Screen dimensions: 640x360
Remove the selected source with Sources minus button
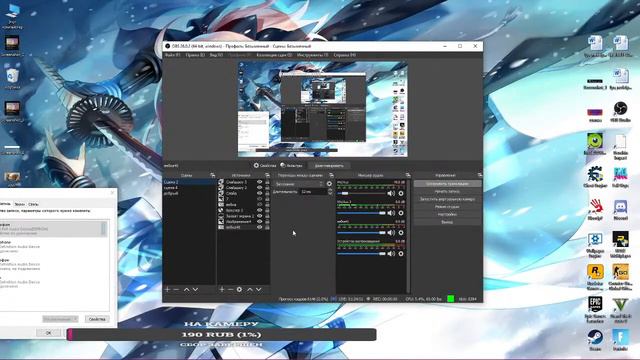231,289
